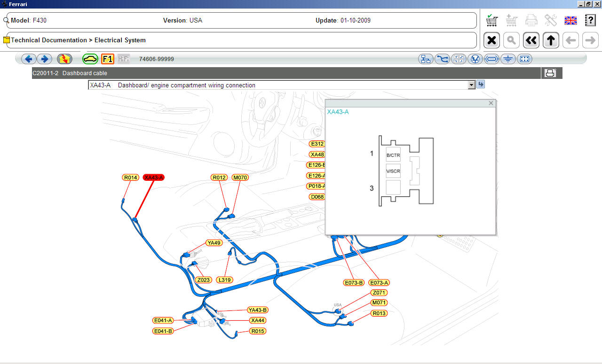The image size is (602, 364).
Task: Select the Z023 connector label
Action: [x=204, y=280]
